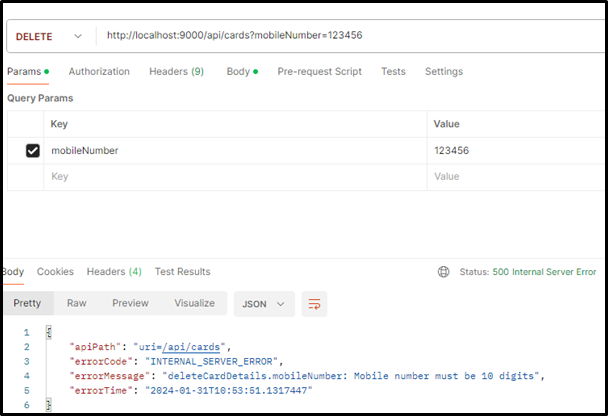Show response Cookies tab
The width and height of the screenshot is (608, 416).
tap(55, 272)
